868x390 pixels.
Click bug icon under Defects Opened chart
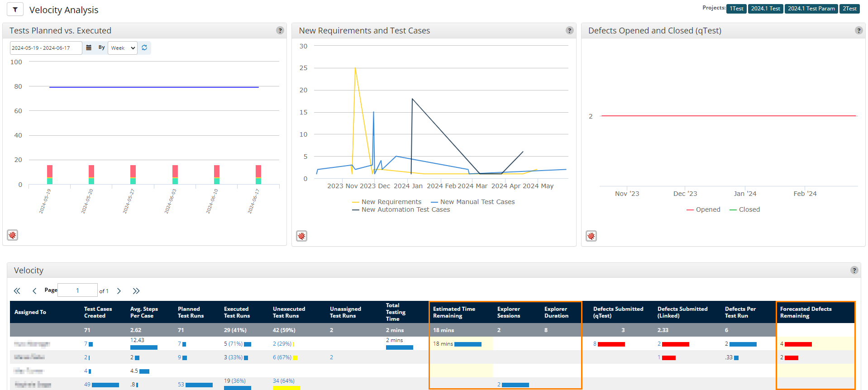coord(591,236)
